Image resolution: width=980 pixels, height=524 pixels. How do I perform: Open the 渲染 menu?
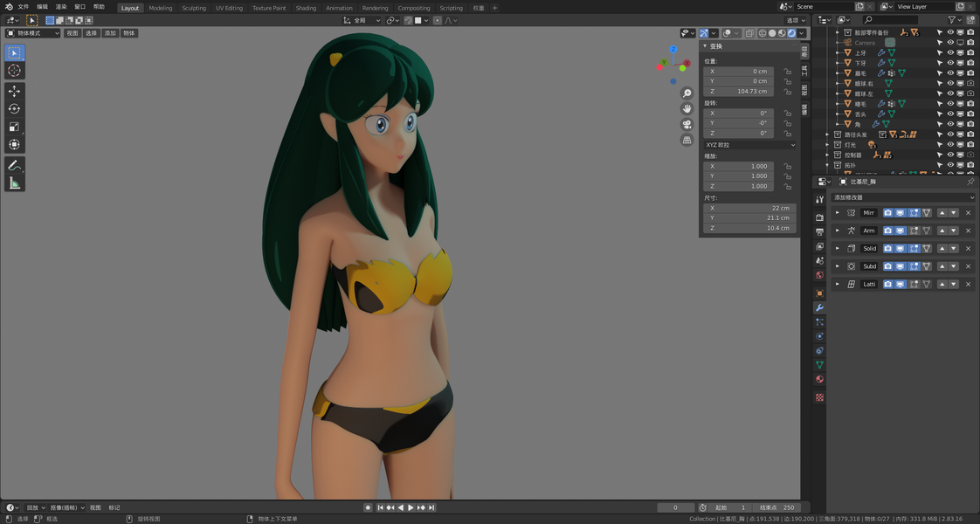tap(60, 7)
